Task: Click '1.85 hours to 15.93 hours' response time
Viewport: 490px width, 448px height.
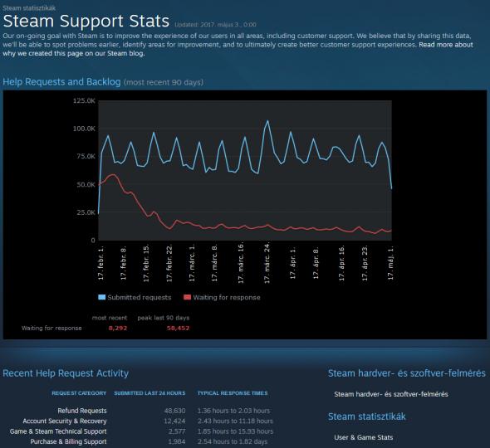Action: (235, 431)
